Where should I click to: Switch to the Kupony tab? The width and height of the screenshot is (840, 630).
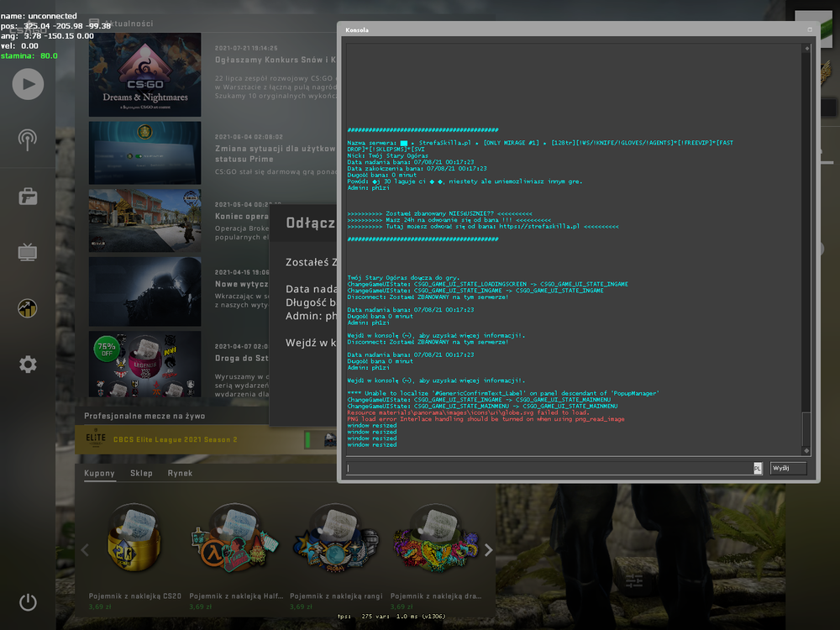(x=100, y=473)
